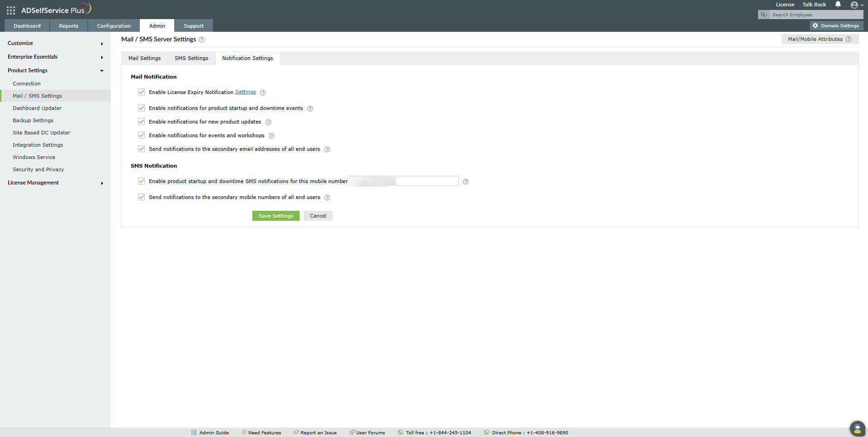The image size is (868, 437).
Task: Click the Report an Issue icon
Action: click(x=296, y=432)
